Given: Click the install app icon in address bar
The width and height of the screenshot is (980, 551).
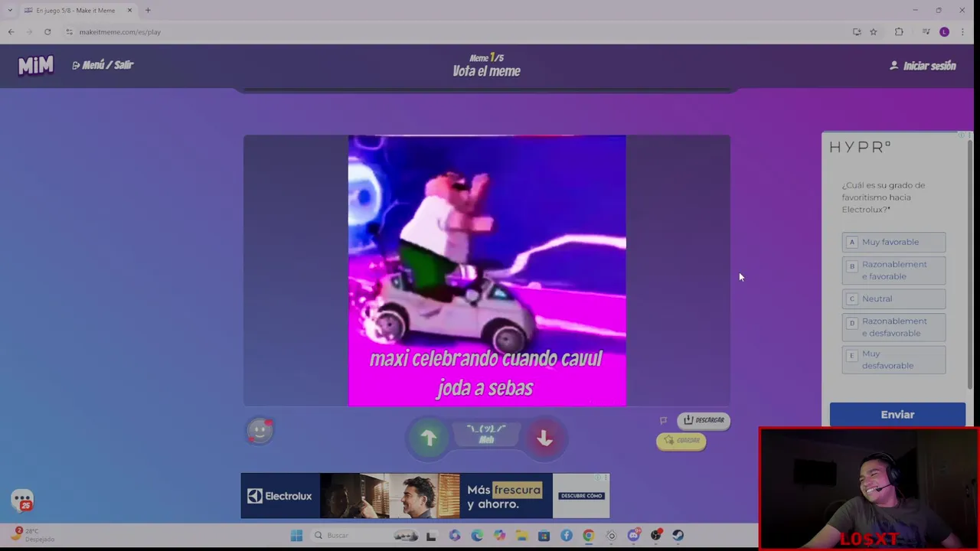Looking at the screenshot, I should click(857, 32).
